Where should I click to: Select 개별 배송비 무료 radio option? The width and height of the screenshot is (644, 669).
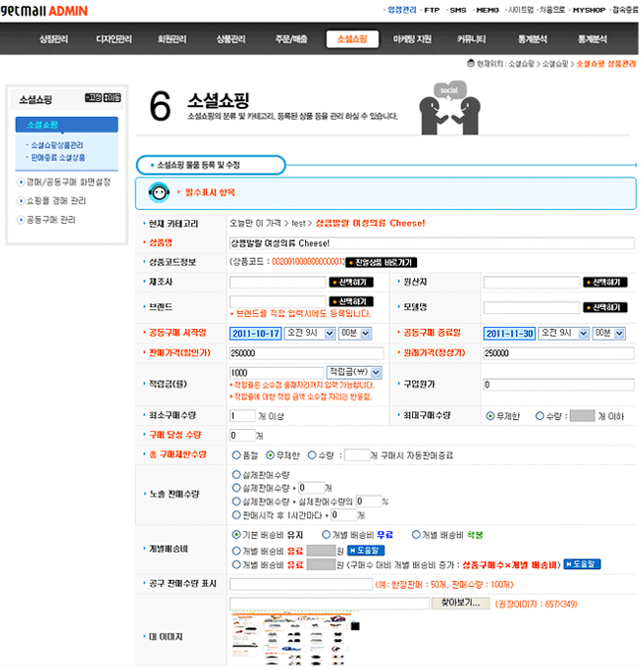[322, 534]
